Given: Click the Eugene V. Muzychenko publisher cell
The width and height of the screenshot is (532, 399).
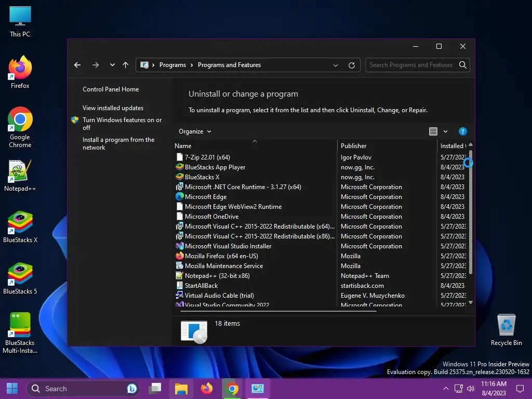Looking at the screenshot, I should pyautogui.click(x=373, y=296).
